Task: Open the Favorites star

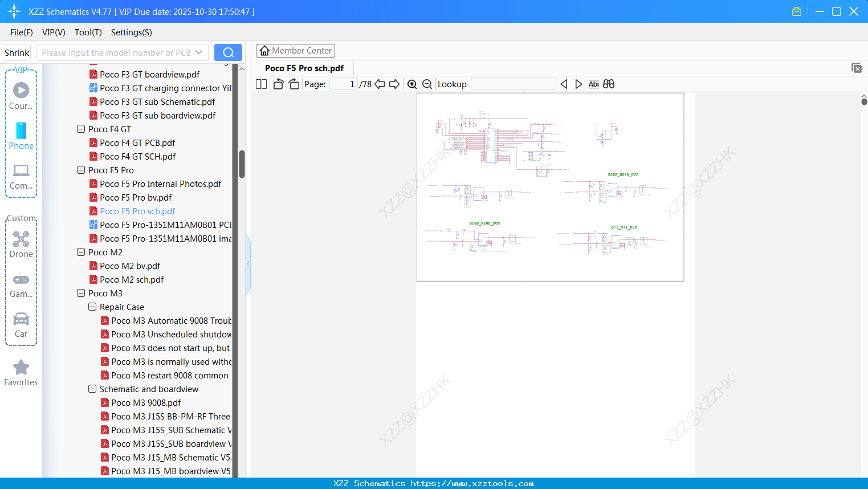Action: pyautogui.click(x=21, y=373)
